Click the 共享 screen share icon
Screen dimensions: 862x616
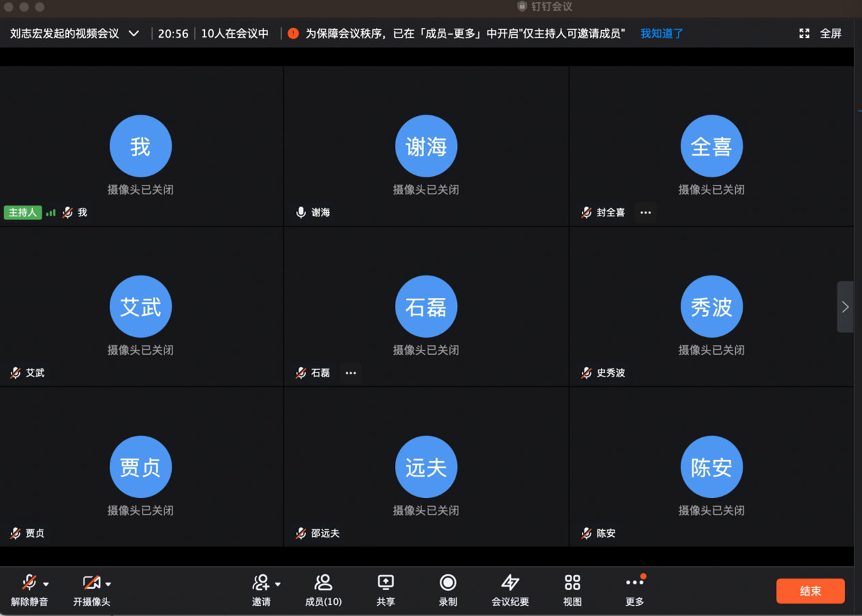385,583
